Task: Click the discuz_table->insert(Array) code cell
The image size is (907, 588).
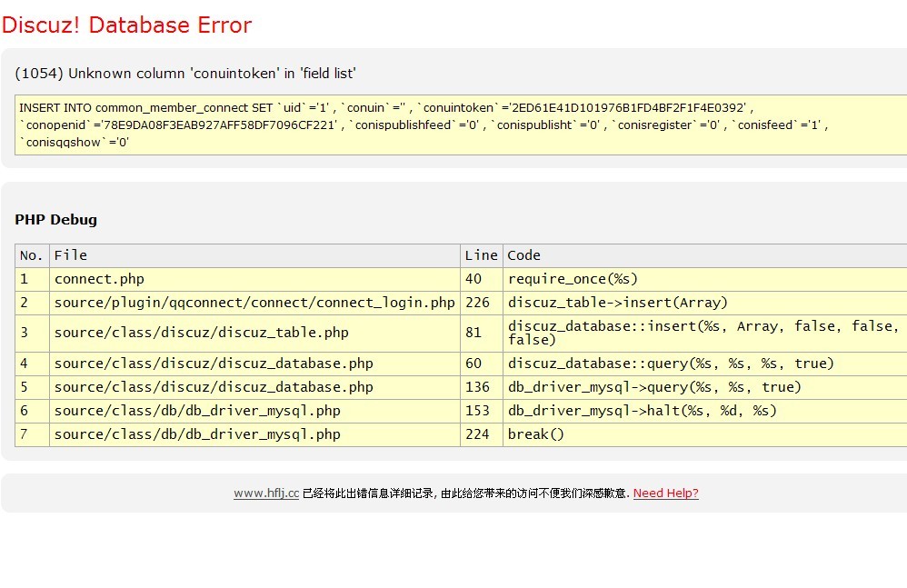Action: pyautogui.click(x=705, y=303)
